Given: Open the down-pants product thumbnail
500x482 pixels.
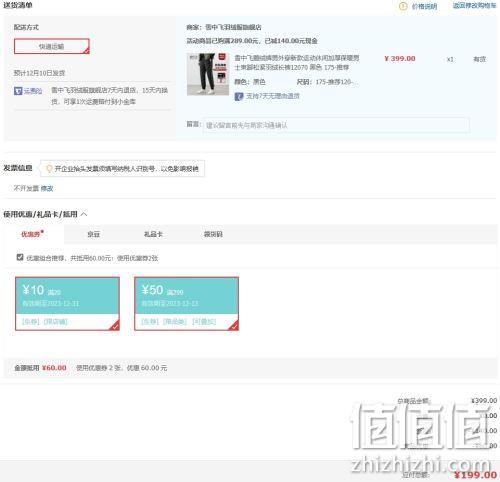Looking at the screenshot, I should click(x=208, y=74).
